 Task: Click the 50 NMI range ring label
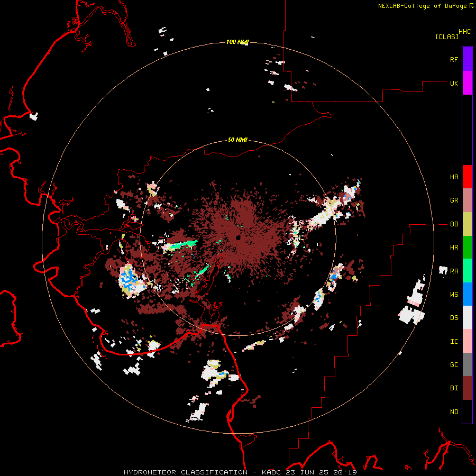click(237, 140)
